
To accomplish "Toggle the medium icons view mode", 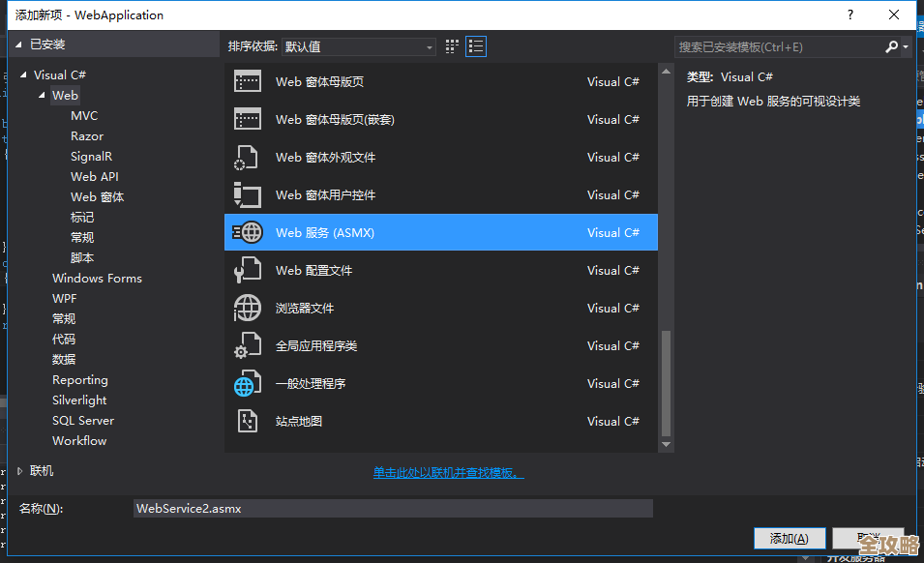I will pos(451,45).
